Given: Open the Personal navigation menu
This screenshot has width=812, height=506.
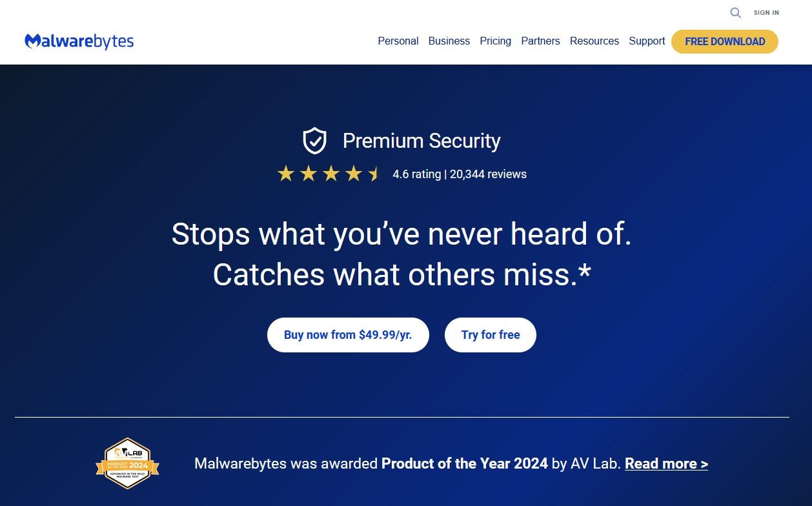Looking at the screenshot, I should (398, 41).
